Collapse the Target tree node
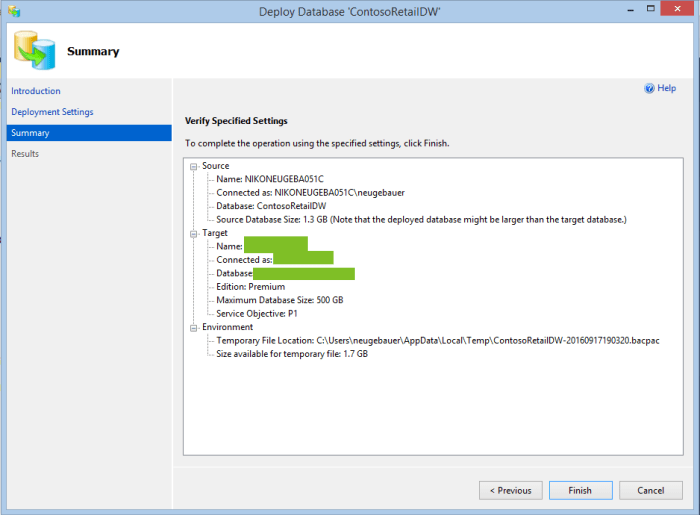 [x=193, y=233]
